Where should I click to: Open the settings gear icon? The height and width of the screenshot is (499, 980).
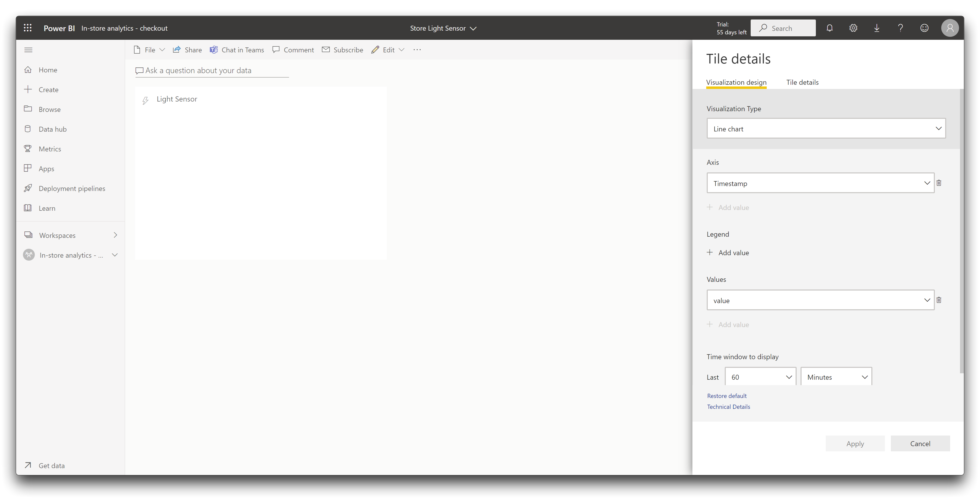853,28
